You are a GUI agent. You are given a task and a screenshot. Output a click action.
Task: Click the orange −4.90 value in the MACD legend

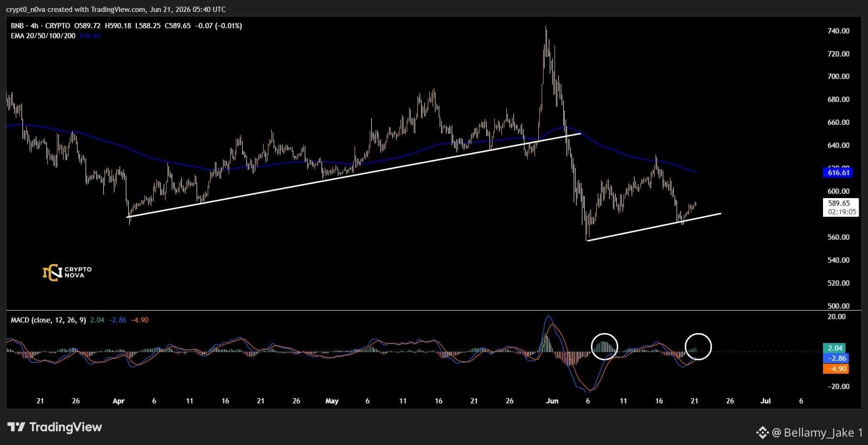point(139,320)
